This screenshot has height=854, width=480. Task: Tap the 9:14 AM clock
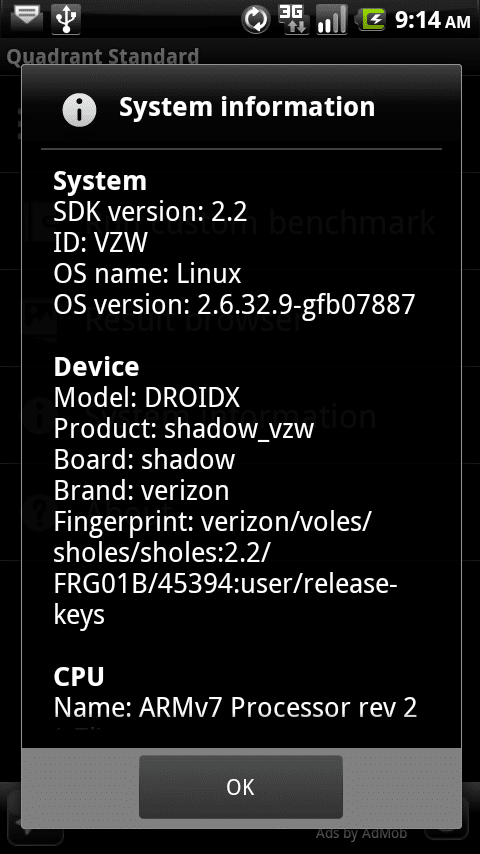[433, 21]
